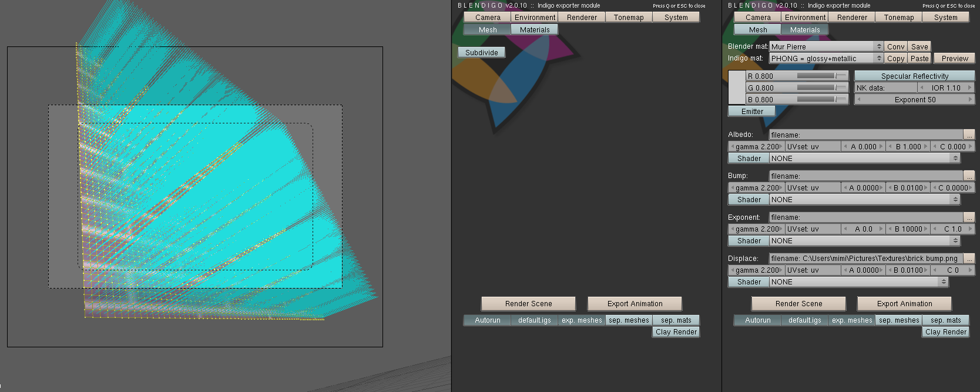Switch to Camera tab in the Subdivide panel

(x=488, y=17)
